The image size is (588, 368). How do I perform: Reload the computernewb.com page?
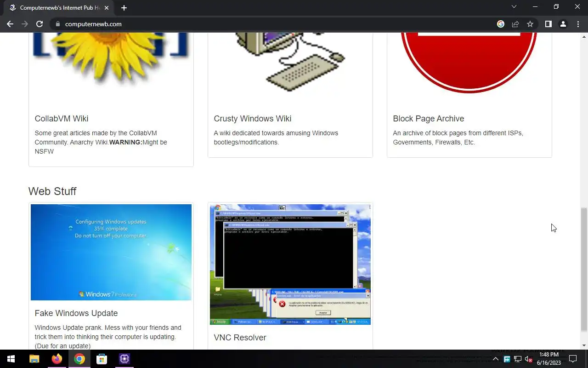tap(40, 24)
